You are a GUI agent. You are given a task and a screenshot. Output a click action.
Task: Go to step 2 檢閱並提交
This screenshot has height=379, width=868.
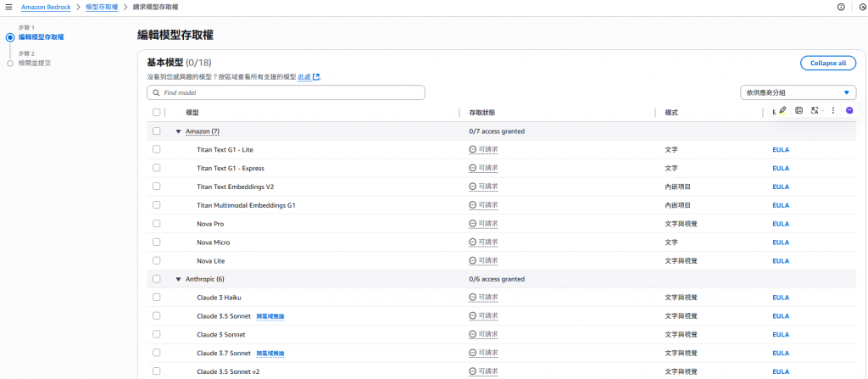(35, 63)
